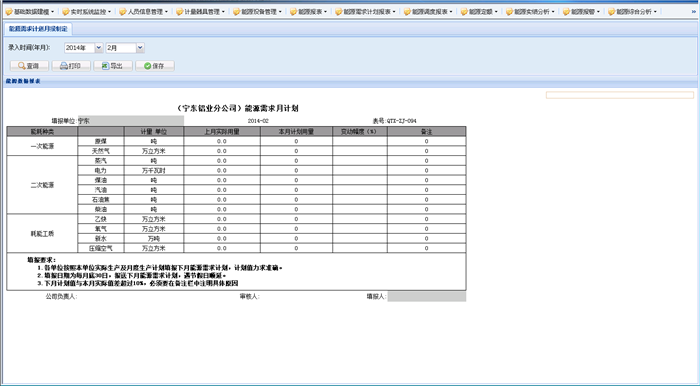Screen dimensions: 700x386
Task: Open the 能源报表 menu
Action: tap(308, 12)
